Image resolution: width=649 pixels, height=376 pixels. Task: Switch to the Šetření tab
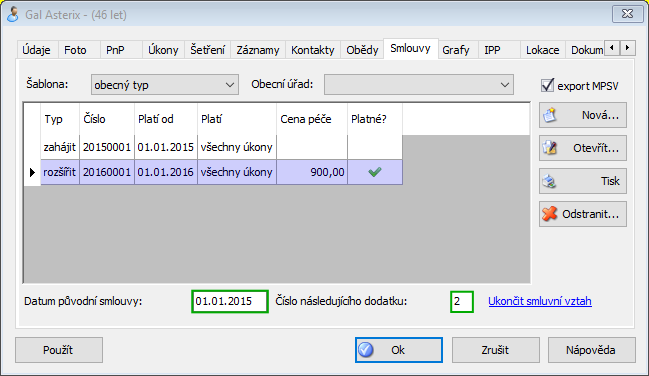pos(207,50)
